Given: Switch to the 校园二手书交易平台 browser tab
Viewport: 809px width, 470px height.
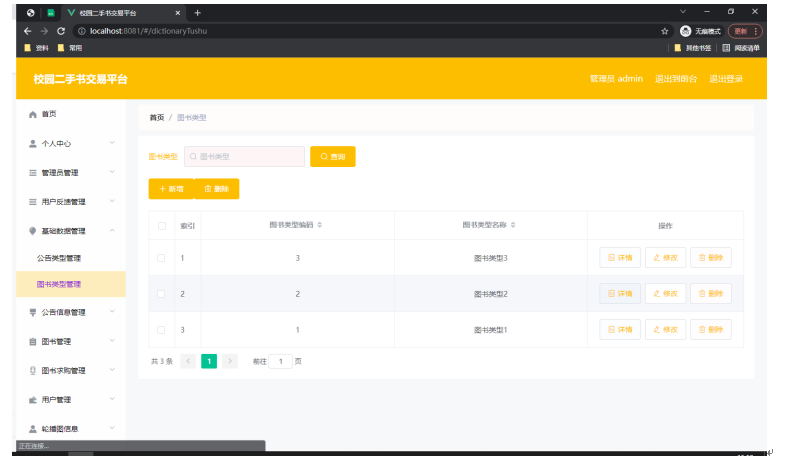Looking at the screenshot, I should [123, 13].
